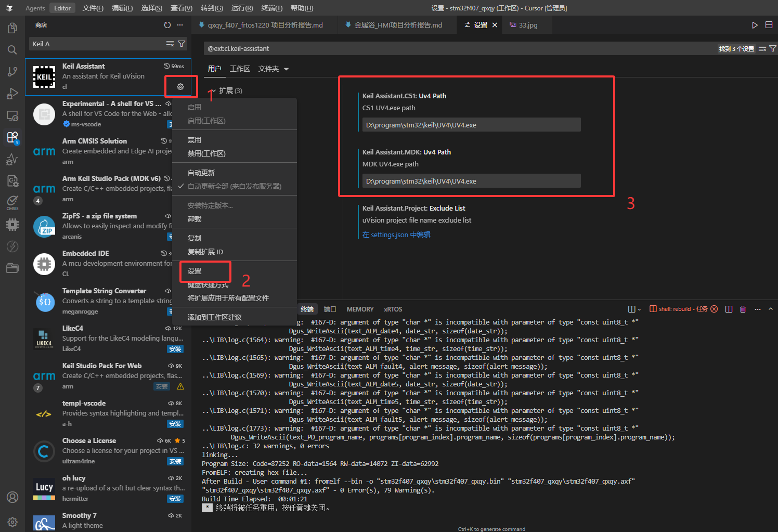Install the LikeC4 extension

[x=175, y=349]
